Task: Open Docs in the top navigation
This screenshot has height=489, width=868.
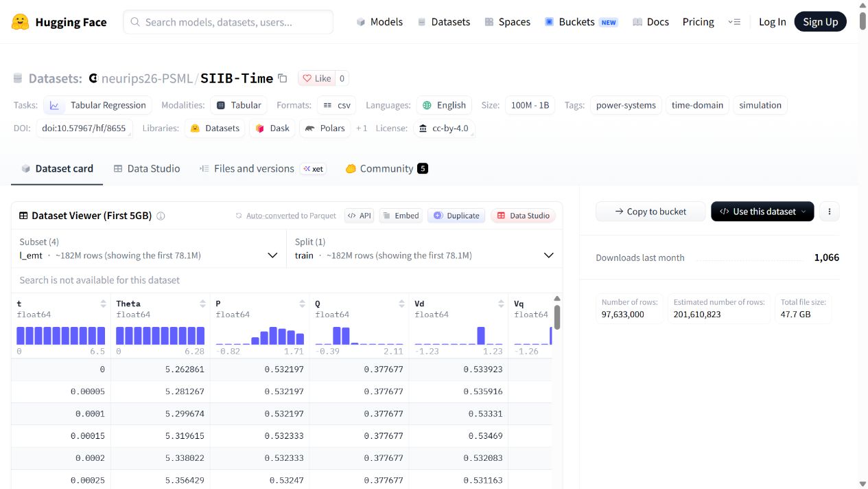Action: [x=650, y=22]
